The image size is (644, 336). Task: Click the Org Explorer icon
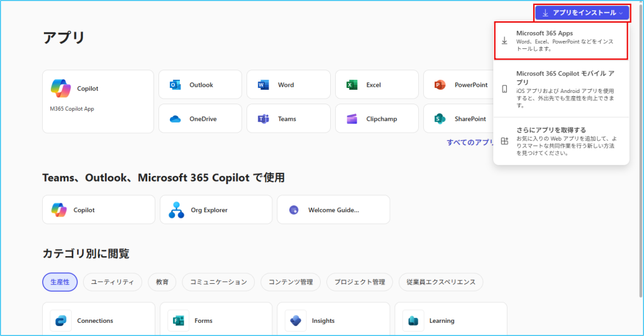[x=177, y=210]
